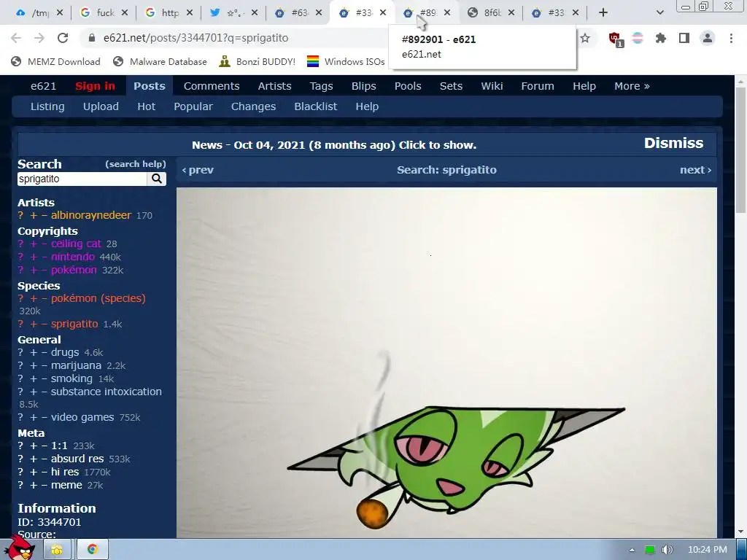The width and height of the screenshot is (747, 560).
Task: Click Sign in on e621
Action: 95,86
